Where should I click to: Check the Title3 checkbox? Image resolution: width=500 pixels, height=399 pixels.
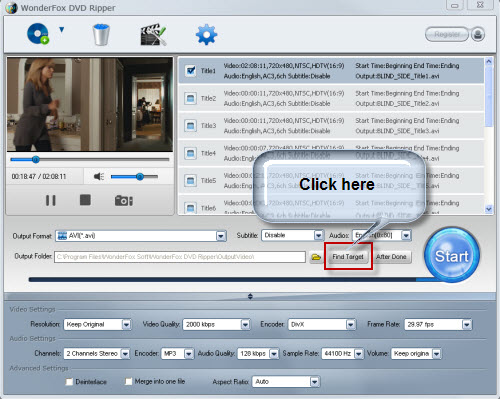[190, 126]
